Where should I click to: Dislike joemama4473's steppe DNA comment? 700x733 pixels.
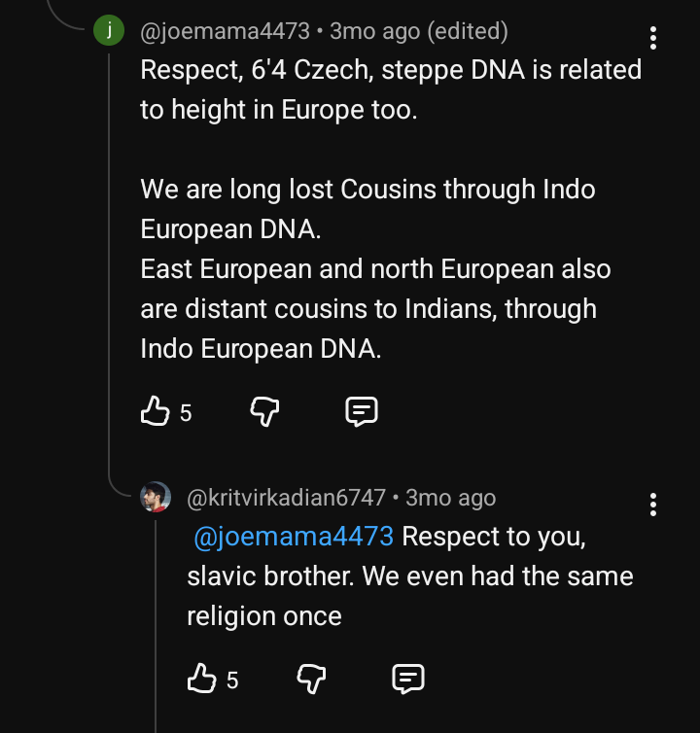click(264, 412)
